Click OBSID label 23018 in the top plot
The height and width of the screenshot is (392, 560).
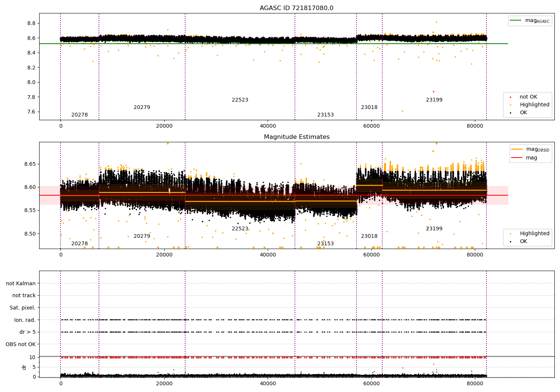pos(369,108)
